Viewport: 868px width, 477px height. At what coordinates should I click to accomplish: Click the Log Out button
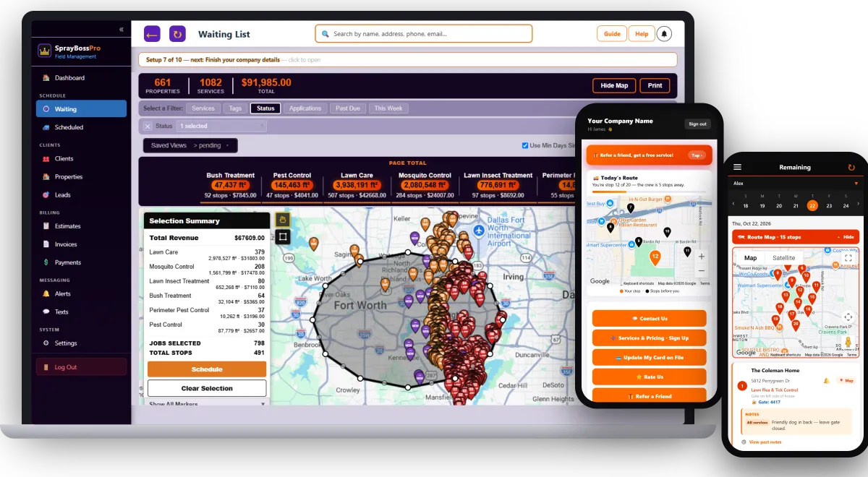tap(81, 367)
